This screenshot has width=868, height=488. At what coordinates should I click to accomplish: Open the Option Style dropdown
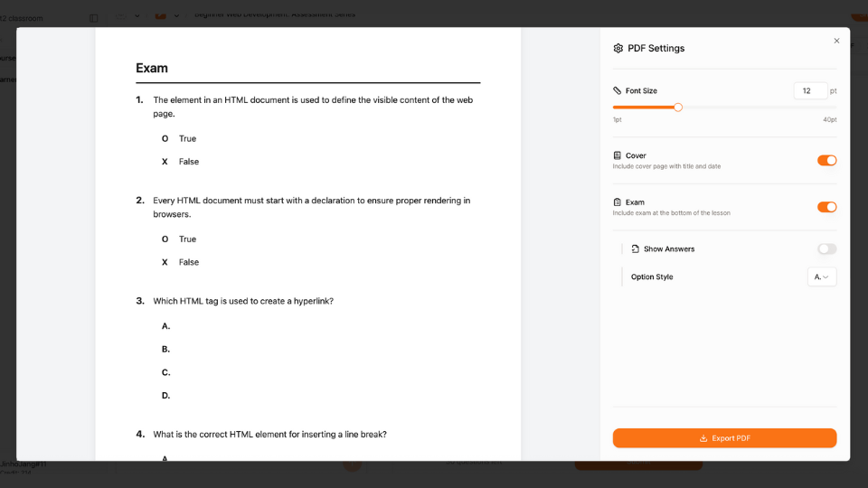(x=822, y=277)
